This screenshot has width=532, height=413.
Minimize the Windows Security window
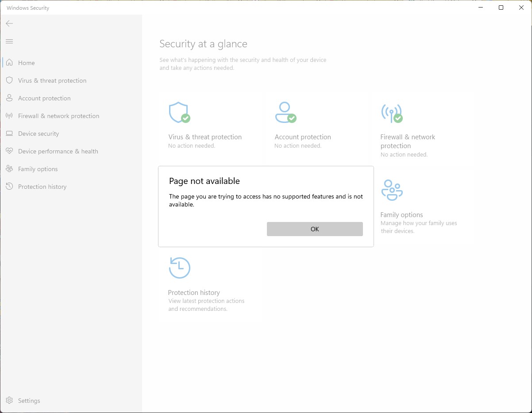(x=481, y=8)
